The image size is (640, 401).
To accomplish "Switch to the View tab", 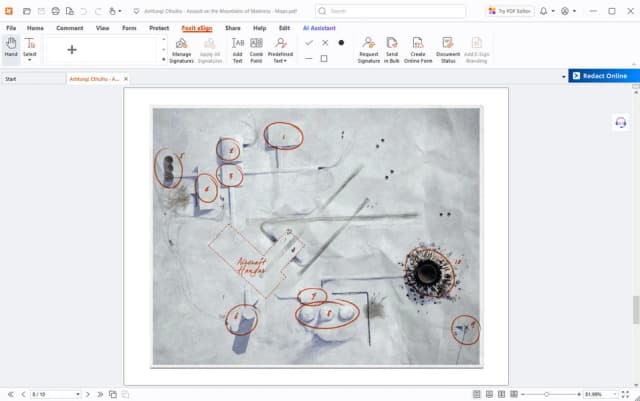I will (102, 28).
